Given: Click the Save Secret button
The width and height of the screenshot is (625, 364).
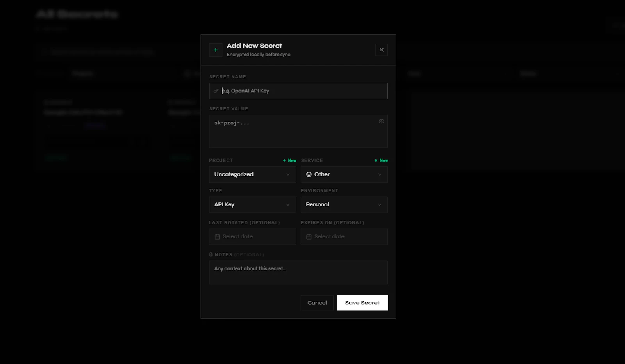Looking at the screenshot, I should 362,303.
